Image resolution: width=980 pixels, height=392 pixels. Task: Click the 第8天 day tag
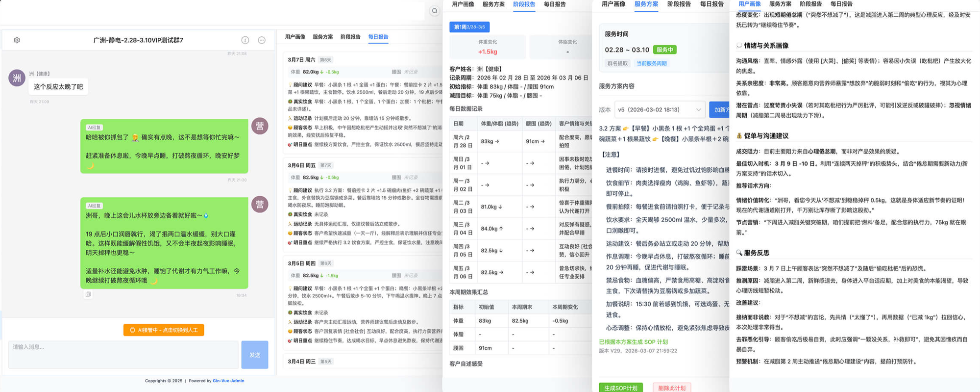[325, 60]
